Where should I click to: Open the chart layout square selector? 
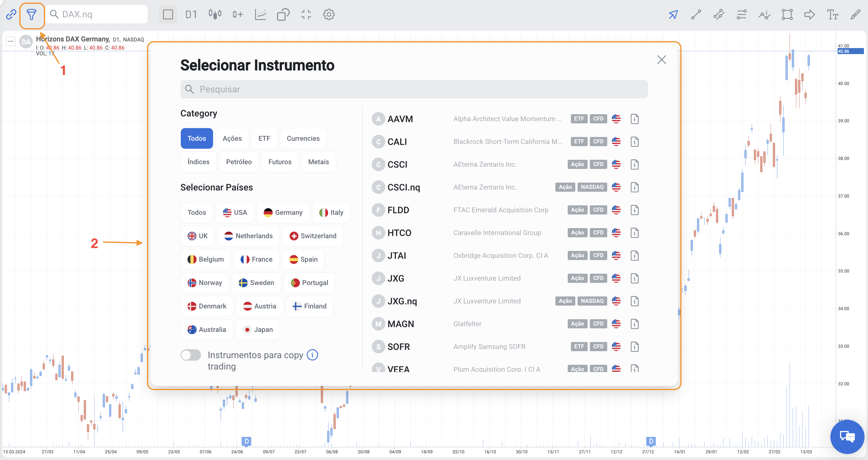click(168, 15)
